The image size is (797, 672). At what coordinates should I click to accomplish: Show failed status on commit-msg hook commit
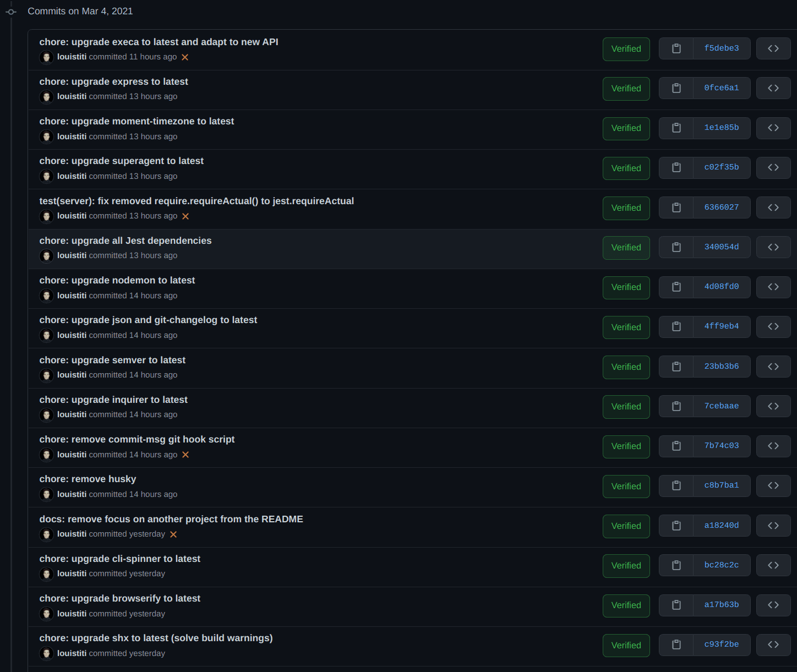[185, 455]
